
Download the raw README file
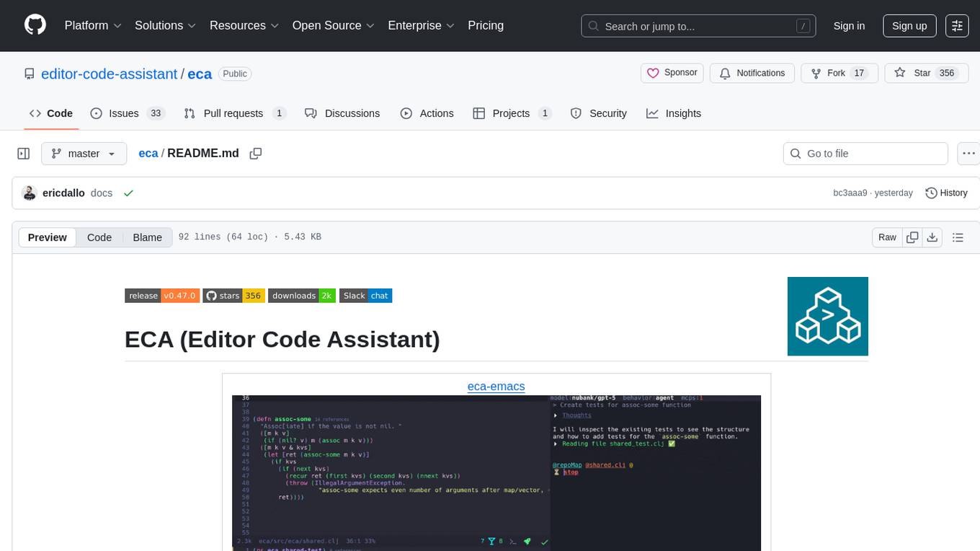click(x=932, y=237)
